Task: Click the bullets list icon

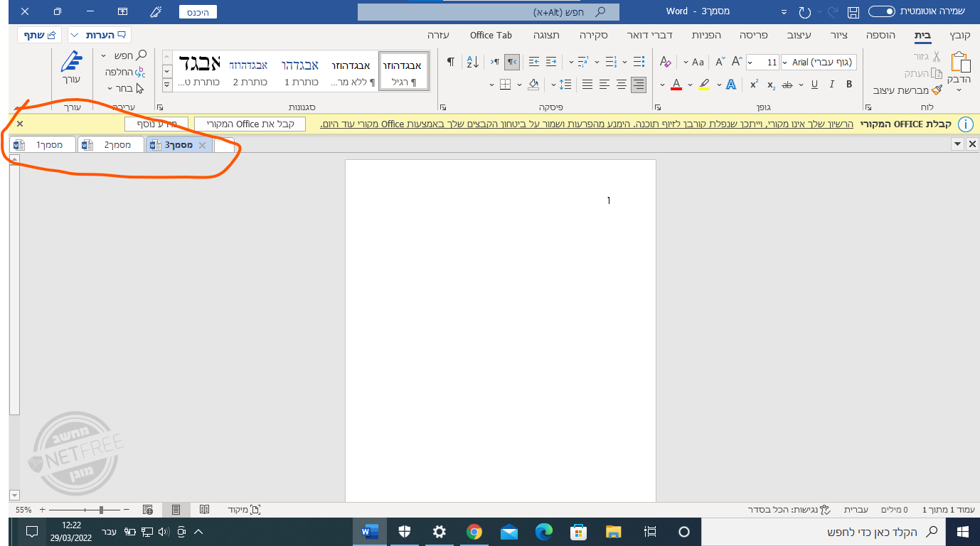Action: (x=639, y=62)
